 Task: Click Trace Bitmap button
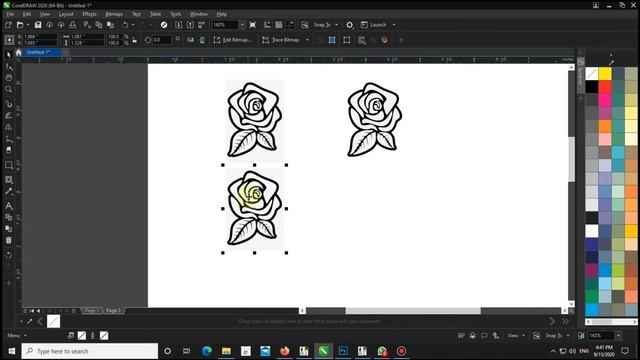[281, 40]
